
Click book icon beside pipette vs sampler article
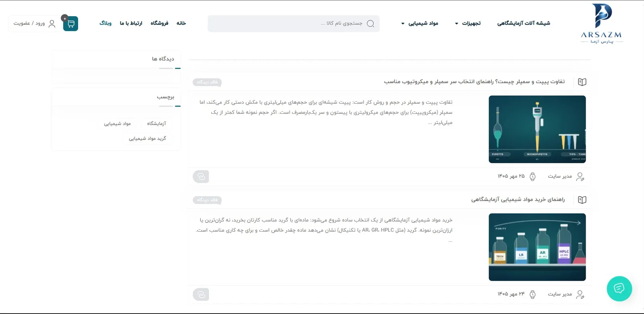pyautogui.click(x=582, y=82)
